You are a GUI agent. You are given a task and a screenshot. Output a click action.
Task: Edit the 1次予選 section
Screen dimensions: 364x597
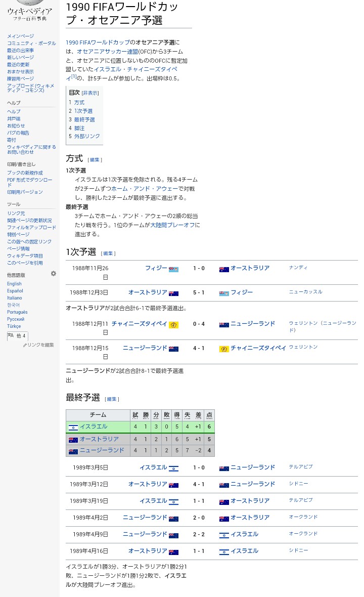point(108,253)
